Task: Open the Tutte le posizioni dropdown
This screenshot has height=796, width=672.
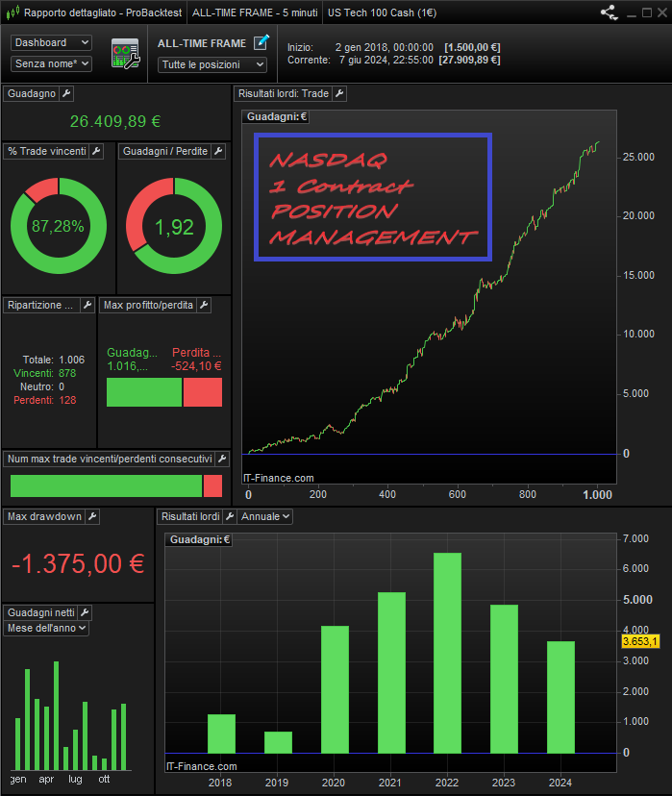Action: click(x=212, y=64)
